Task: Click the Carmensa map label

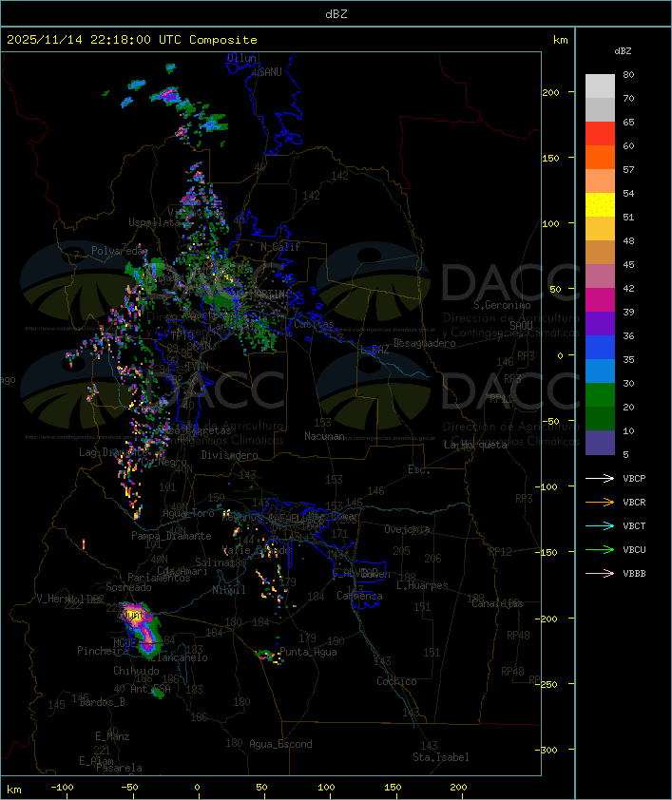Action: [359, 596]
